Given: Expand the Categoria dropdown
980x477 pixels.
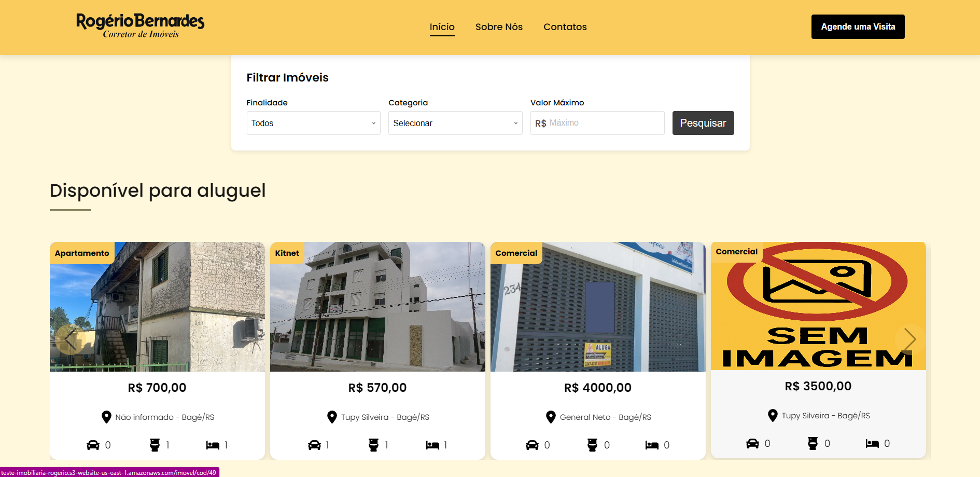Looking at the screenshot, I should pos(455,123).
